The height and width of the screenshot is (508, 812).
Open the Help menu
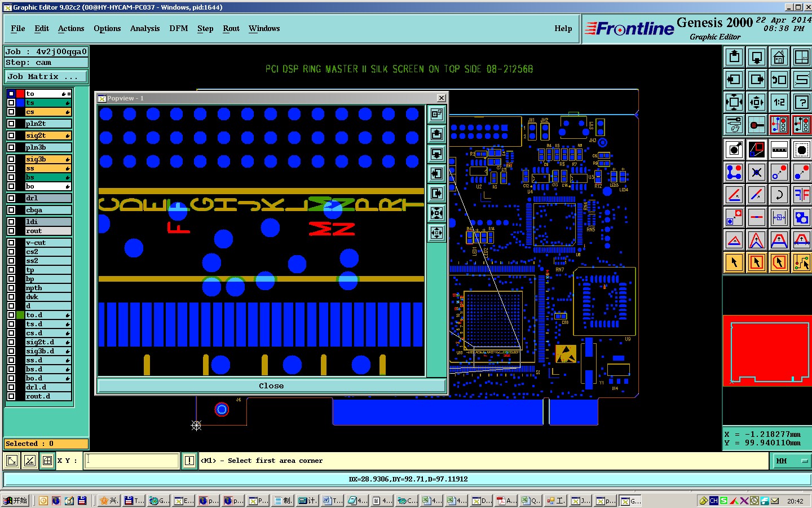pyautogui.click(x=563, y=28)
